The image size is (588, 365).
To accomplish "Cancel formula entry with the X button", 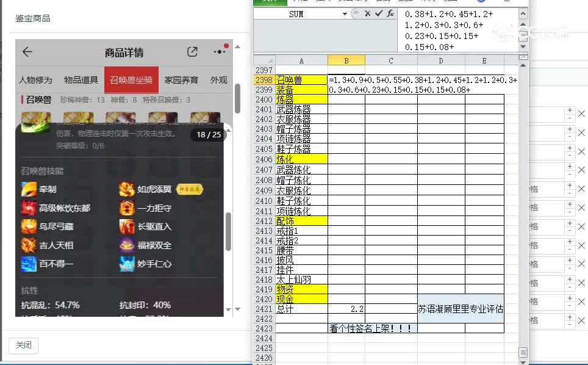I will click(x=367, y=13).
